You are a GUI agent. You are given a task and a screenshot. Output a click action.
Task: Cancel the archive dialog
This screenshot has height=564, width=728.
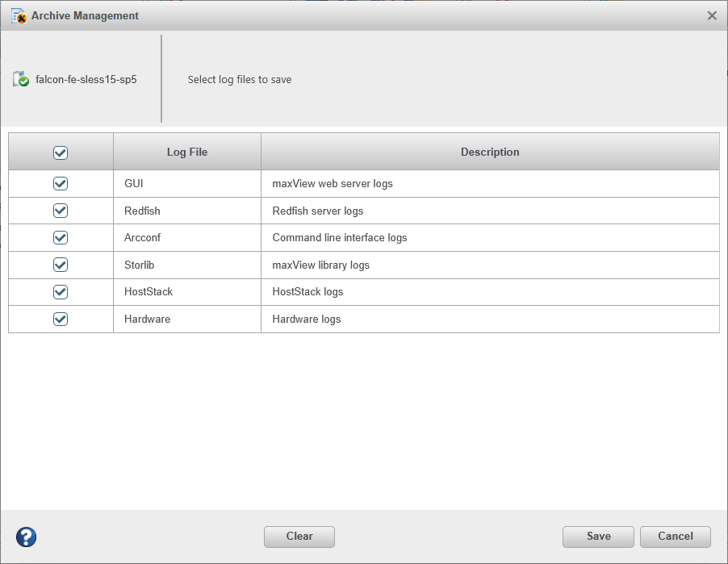675,537
